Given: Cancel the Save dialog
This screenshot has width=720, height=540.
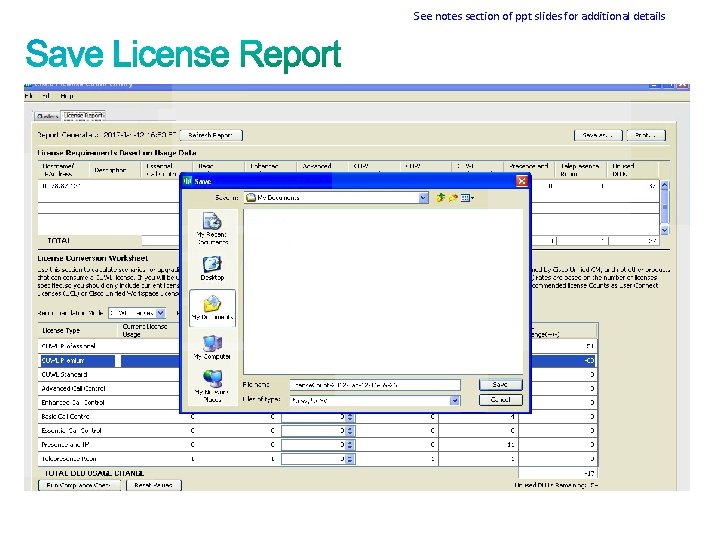Looking at the screenshot, I should (x=501, y=400).
